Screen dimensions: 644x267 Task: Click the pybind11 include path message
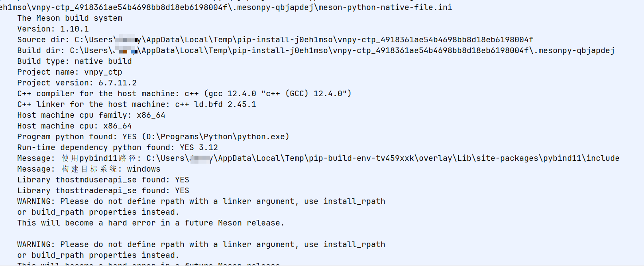coord(383,158)
